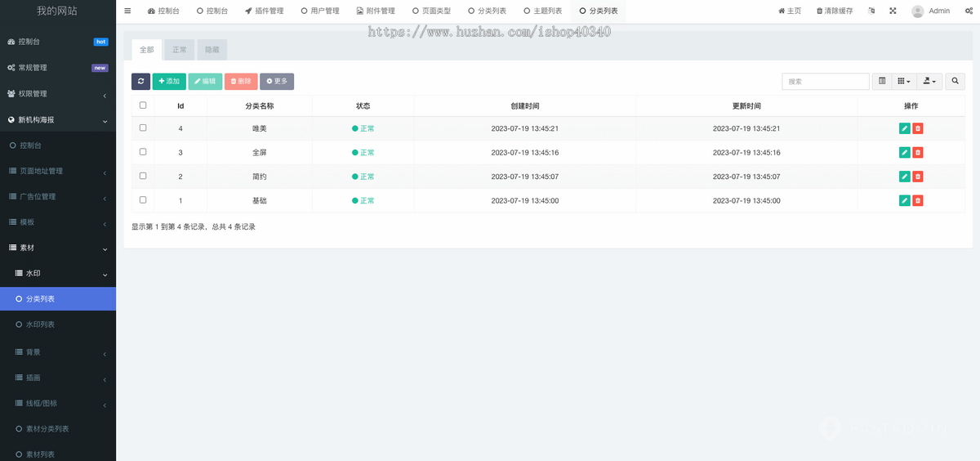
Task: Click the refresh table button
Action: 140,81
